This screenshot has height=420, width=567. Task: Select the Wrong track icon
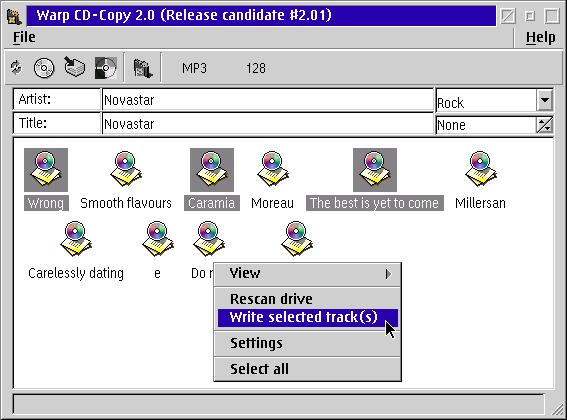coord(46,170)
